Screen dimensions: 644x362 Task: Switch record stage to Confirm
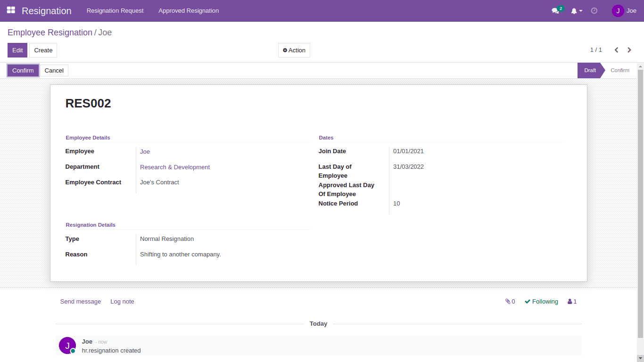[x=619, y=70]
